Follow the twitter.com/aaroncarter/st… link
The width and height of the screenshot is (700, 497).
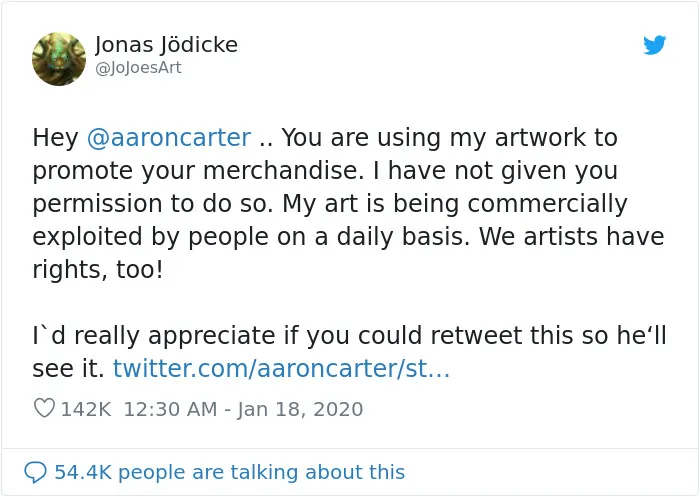pos(281,369)
